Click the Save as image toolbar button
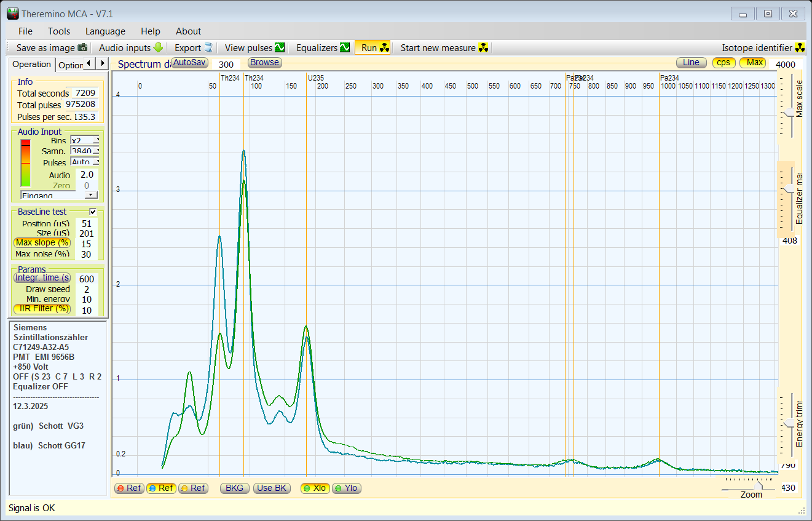This screenshot has height=521, width=812. tap(52, 48)
